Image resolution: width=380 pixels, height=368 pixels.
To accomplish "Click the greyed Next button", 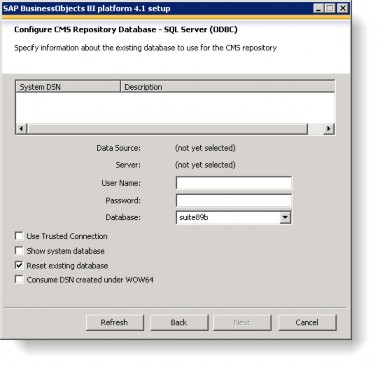I will (x=242, y=322).
